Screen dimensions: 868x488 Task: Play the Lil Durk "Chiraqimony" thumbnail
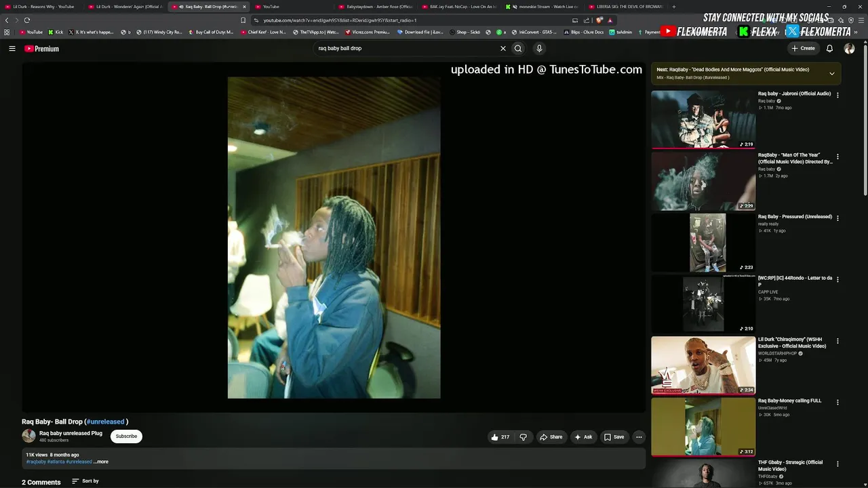703,365
